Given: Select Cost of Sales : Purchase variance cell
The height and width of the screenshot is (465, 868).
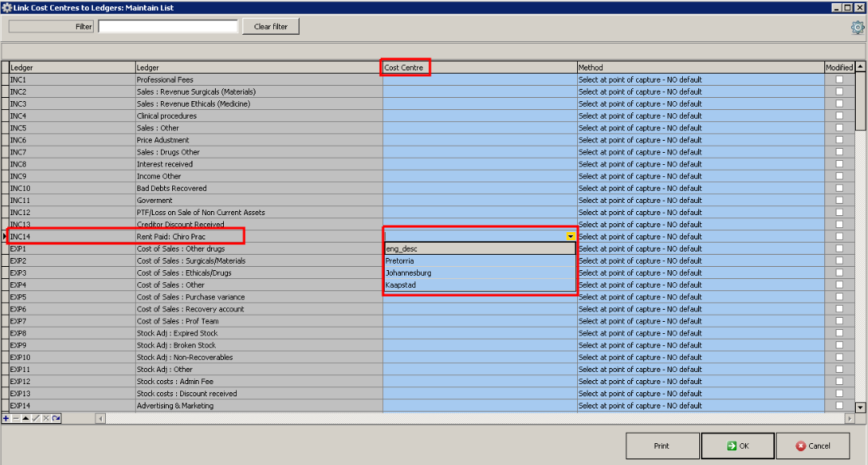Looking at the screenshot, I should point(259,297).
